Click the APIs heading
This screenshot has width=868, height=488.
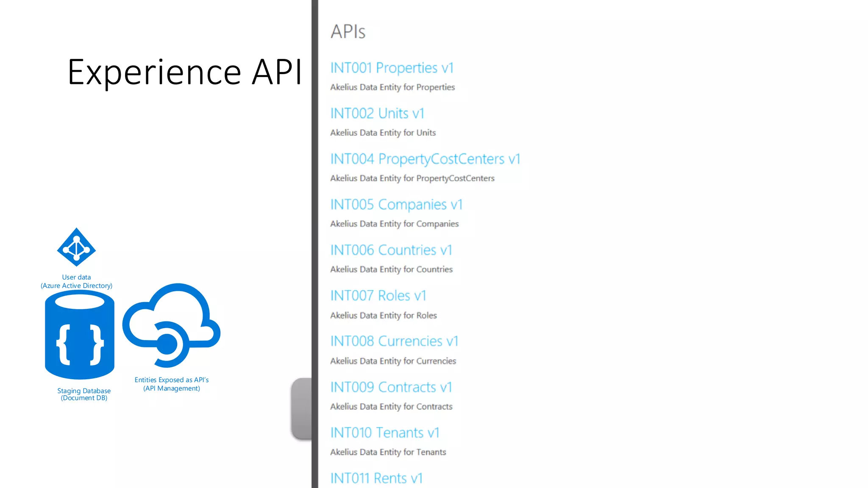pos(348,31)
